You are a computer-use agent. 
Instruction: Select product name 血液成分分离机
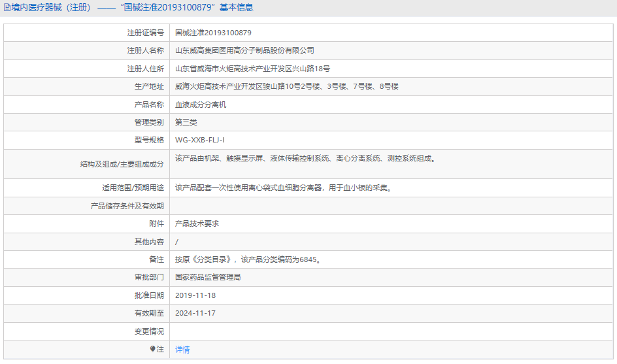point(200,105)
